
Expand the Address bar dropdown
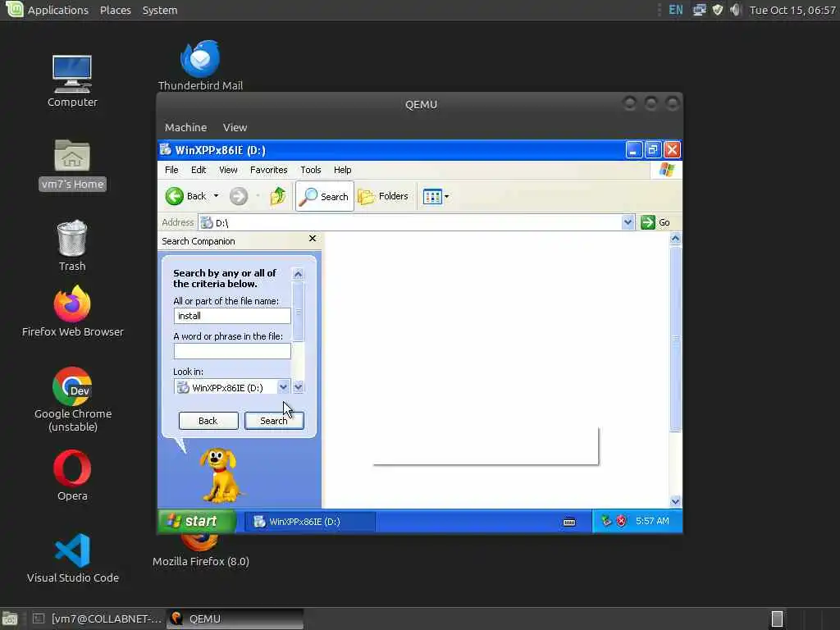click(628, 222)
